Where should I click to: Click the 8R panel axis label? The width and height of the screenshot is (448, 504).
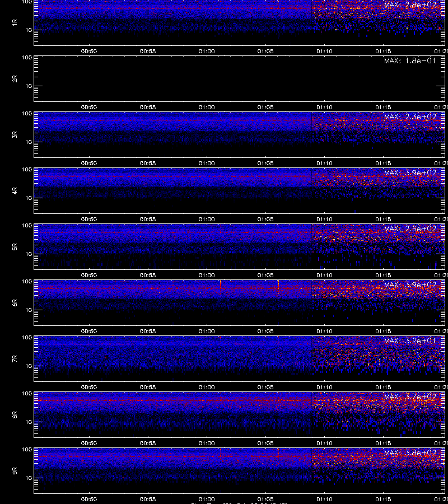[15, 414]
